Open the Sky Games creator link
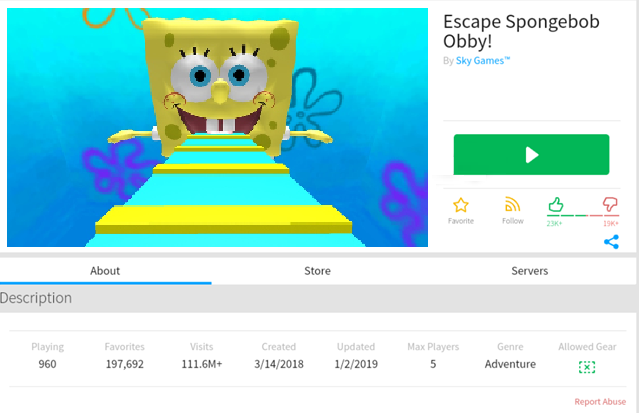 click(x=484, y=61)
